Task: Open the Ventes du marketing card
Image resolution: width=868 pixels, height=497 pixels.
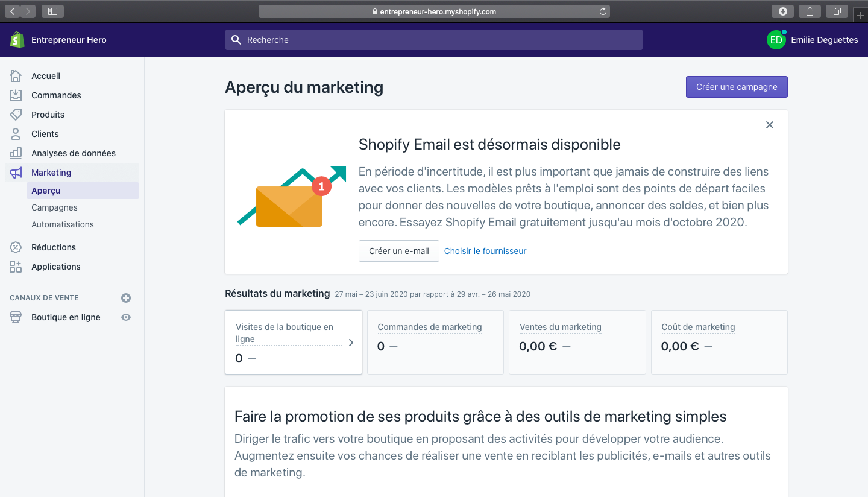Action: tap(577, 342)
